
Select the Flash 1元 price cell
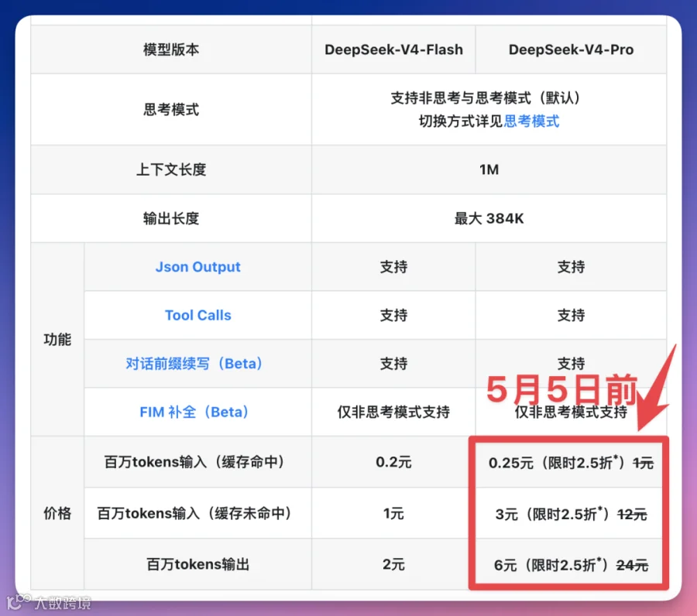[x=393, y=513]
